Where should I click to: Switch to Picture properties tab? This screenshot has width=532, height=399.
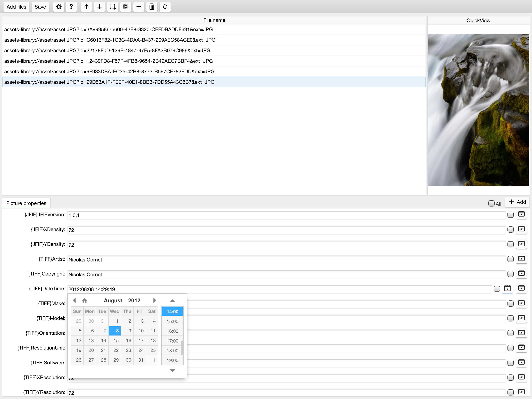(x=26, y=203)
